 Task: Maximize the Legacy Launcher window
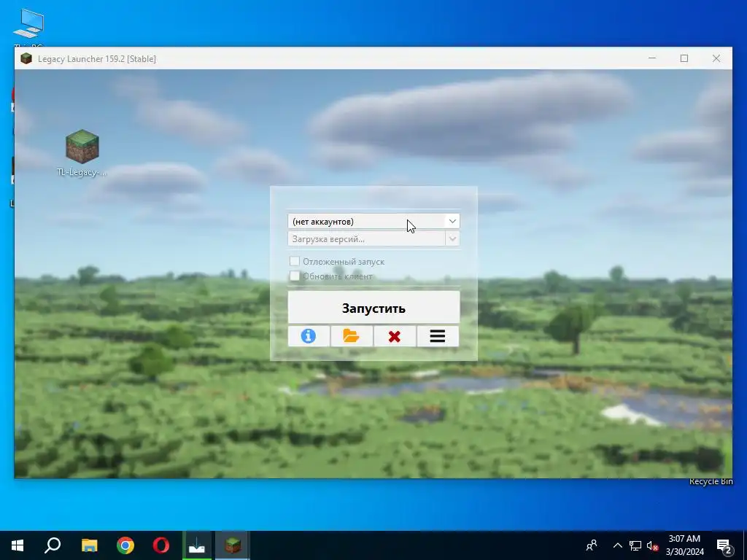point(684,58)
